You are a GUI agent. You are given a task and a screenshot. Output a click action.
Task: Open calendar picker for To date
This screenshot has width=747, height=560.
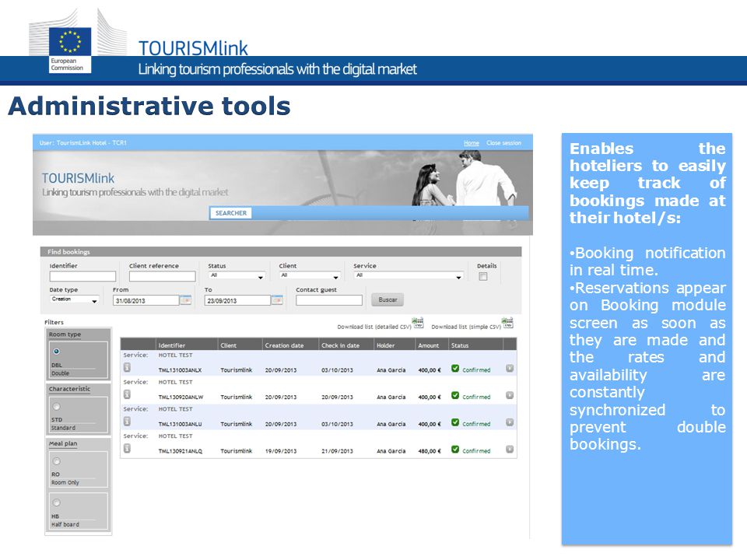click(277, 300)
